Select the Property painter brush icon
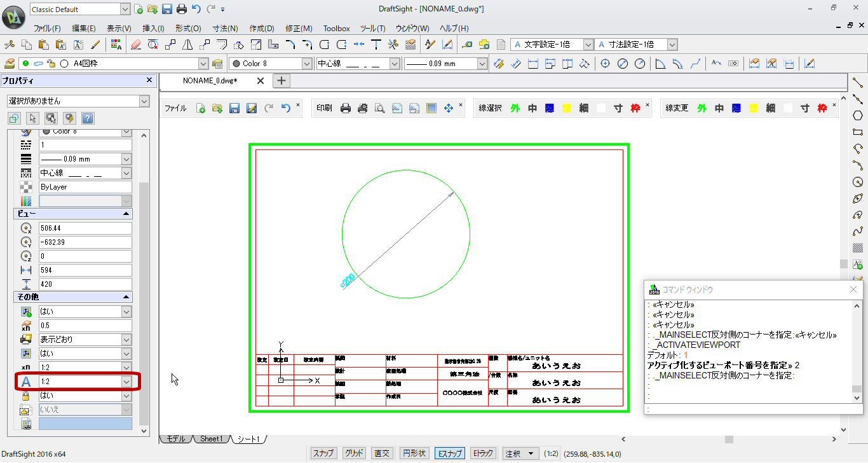 [96, 45]
